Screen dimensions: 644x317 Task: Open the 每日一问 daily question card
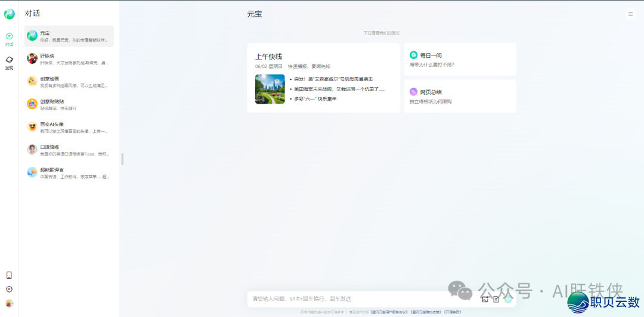coord(460,59)
